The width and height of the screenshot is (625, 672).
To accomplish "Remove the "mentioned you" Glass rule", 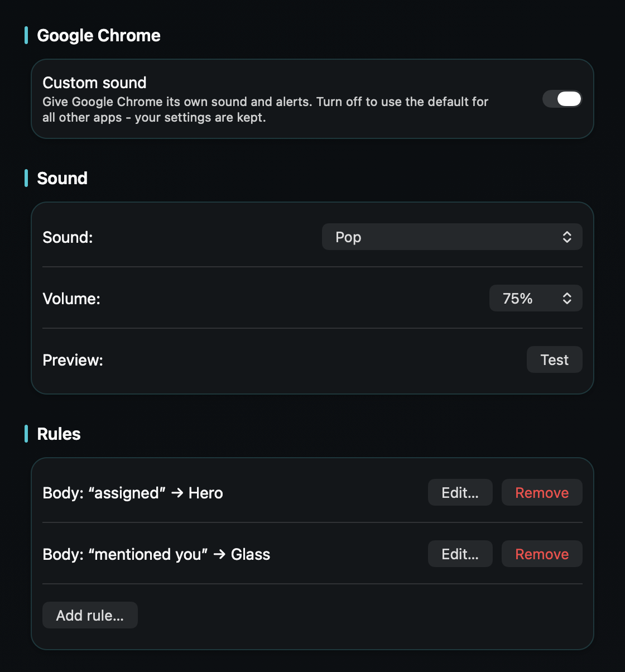I will pos(542,554).
